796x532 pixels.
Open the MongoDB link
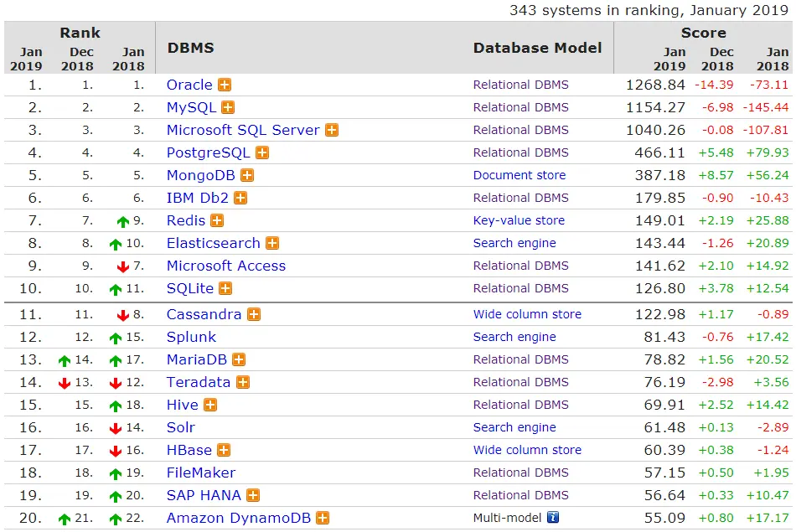point(201,176)
